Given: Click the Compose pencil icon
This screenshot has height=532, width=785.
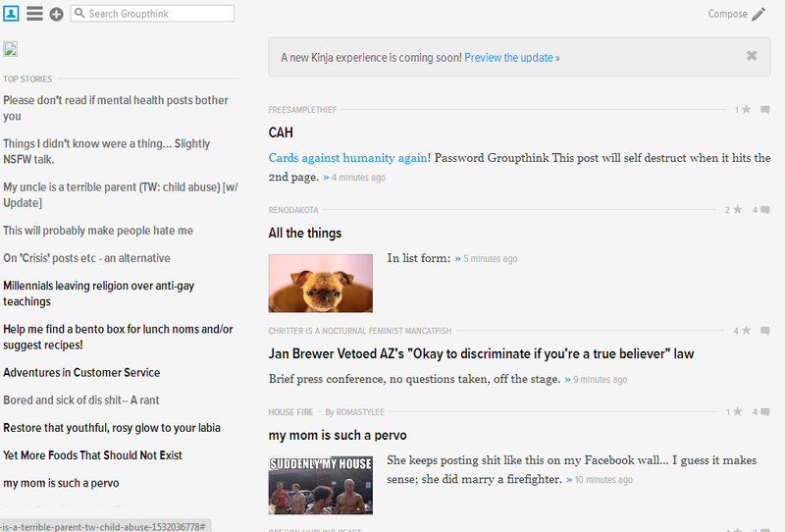Looking at the screenshot, I should pyautogui.click(x=759, y=14).
